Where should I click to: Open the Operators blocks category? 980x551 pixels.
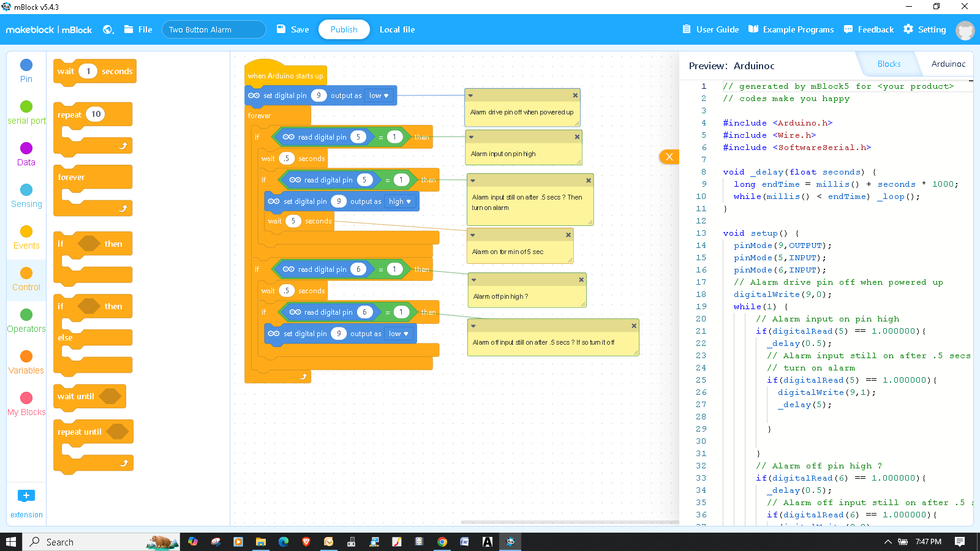(x=26, y=321)
